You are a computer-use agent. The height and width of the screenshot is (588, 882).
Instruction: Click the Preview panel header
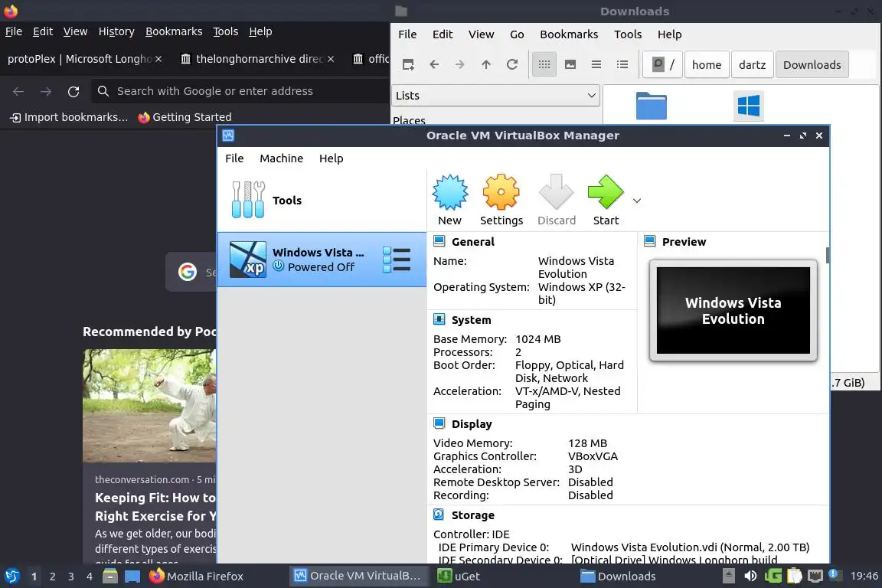click(684, 241)
